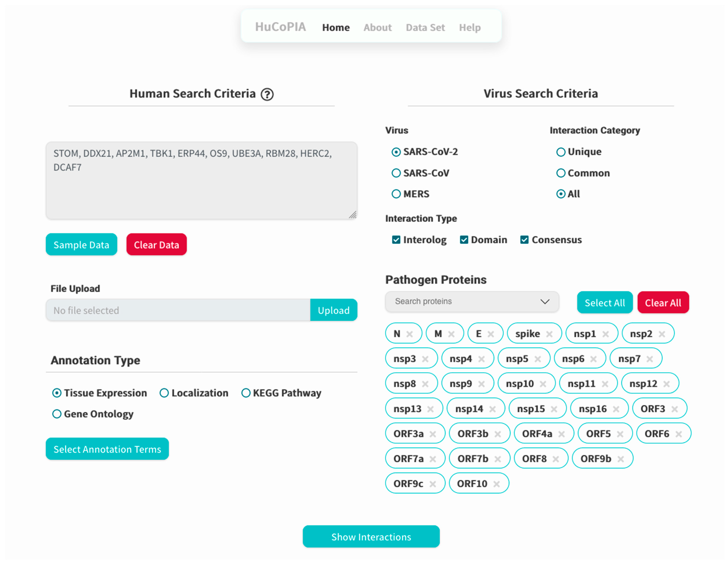
Task: Remove the ORF6 protein tag
Action: pyautogui.click(x=678, y=434)
